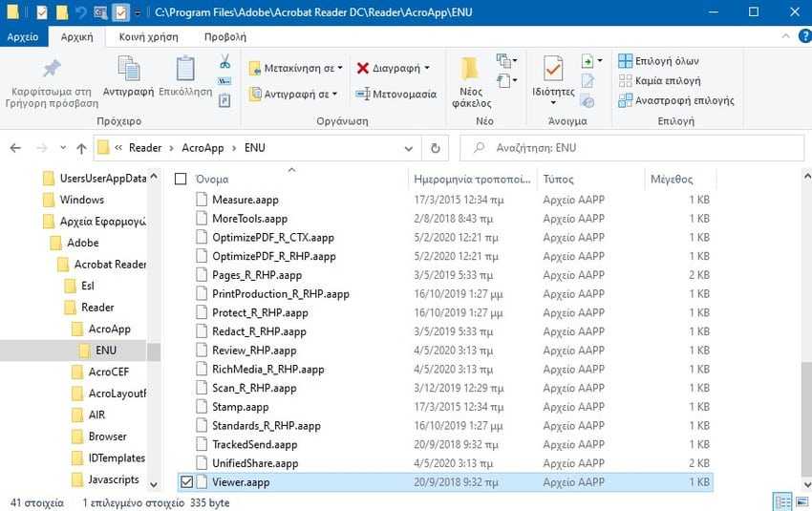The height and width of the screenshot is (511, 812).
Task: Click the Αναζήτηση: ENU search field
Action: (631, 148)
